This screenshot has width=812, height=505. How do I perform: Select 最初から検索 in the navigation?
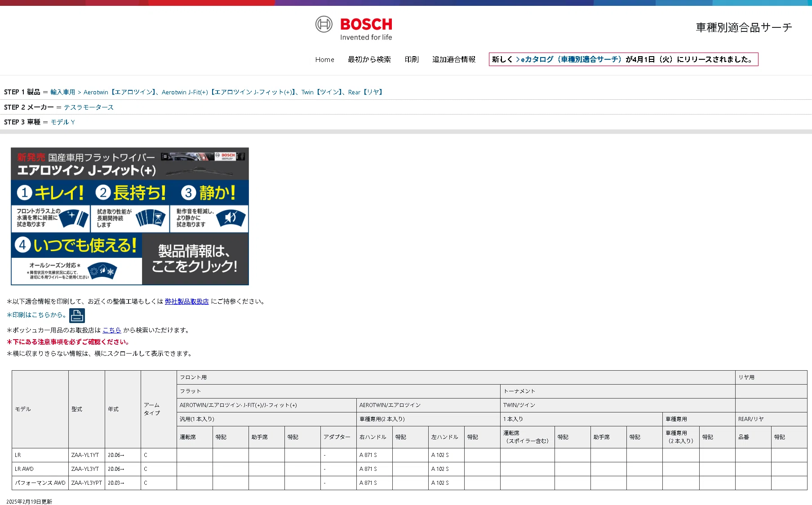369,60
